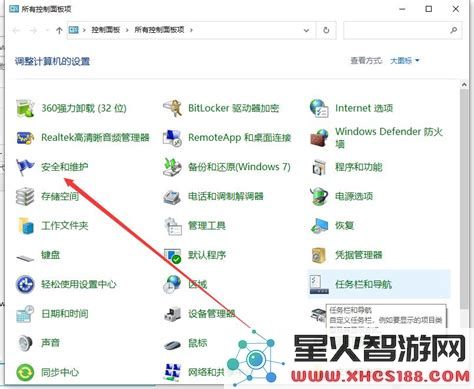
Task: Open the 网络和共享中心 icon
Action: (x=172, y=372)
